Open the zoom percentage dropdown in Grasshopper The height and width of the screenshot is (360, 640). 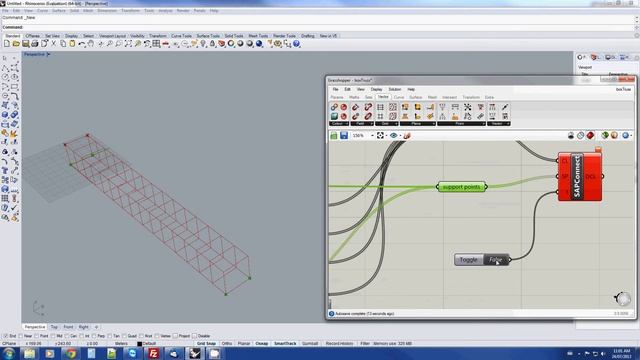pos(372,136)
